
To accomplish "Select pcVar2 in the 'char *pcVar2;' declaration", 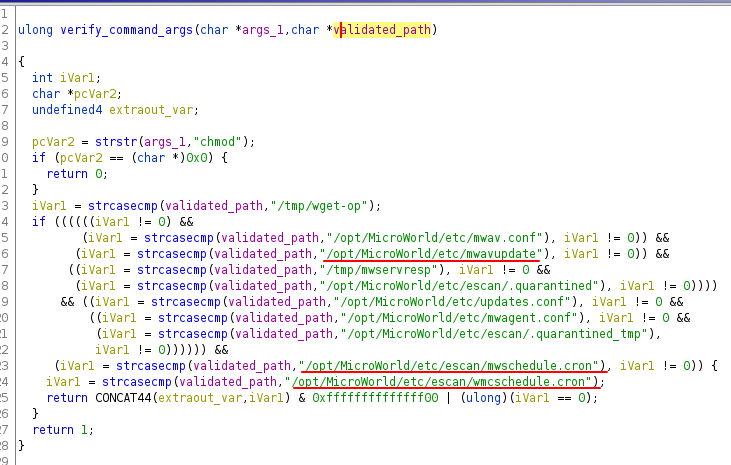I will click(x=95, y=94).
